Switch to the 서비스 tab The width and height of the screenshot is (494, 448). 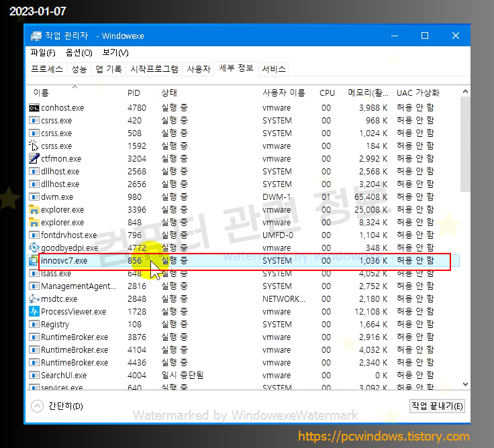[x=273, y=69]
